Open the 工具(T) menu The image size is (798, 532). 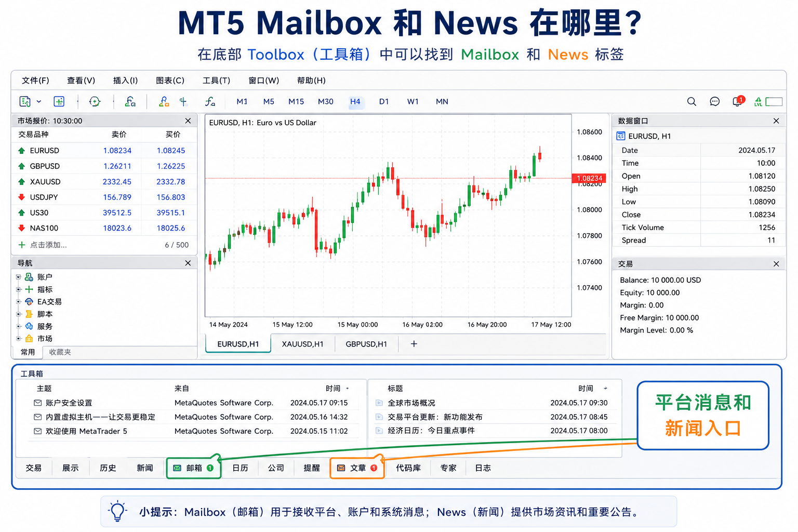click(x=216, y=81)
